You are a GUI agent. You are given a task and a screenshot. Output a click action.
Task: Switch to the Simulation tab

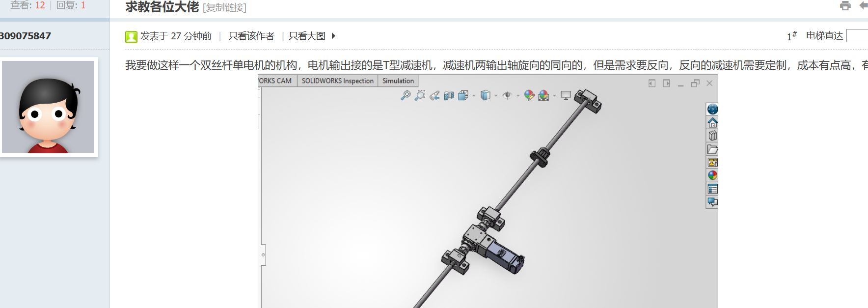pos(398,81)
